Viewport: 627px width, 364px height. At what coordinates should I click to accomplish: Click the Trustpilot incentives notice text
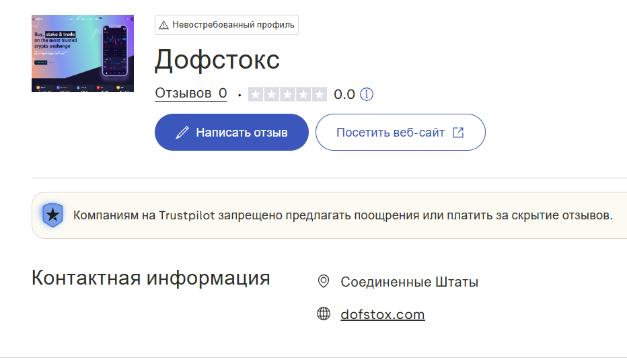coord(342,215)
